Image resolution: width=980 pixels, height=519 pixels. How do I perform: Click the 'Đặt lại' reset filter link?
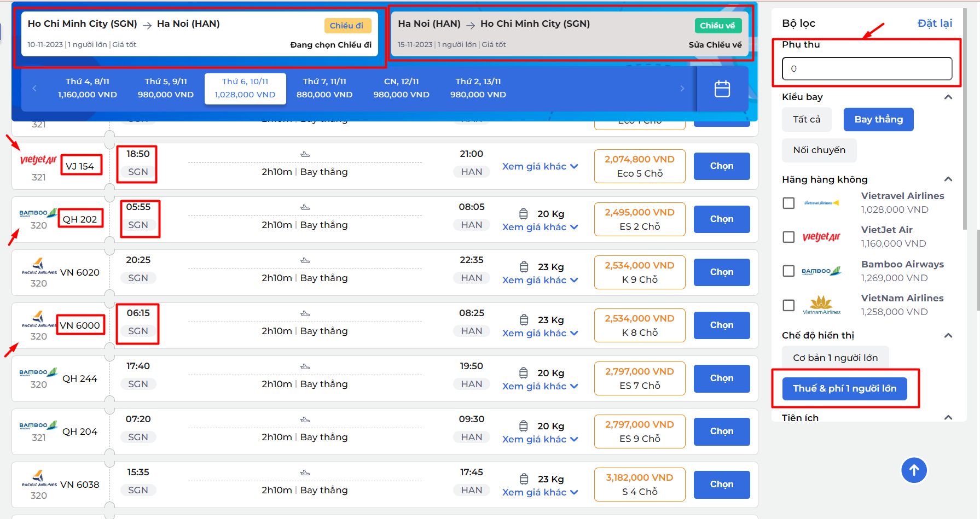[x=934, y=23]
